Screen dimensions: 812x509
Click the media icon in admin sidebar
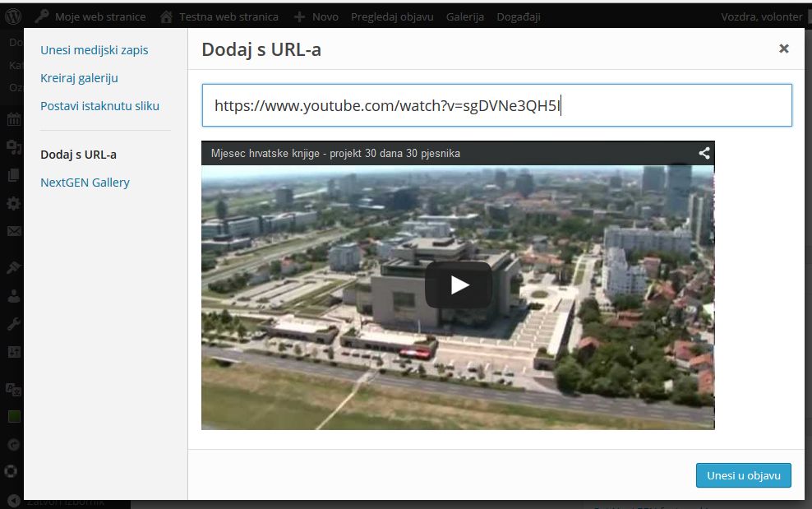[13, 147]
